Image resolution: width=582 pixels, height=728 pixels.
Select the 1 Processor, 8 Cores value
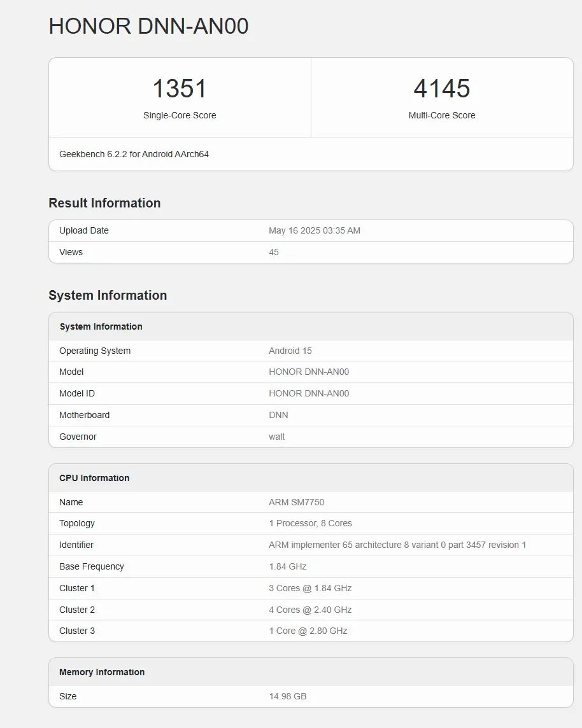coord(310,523)
